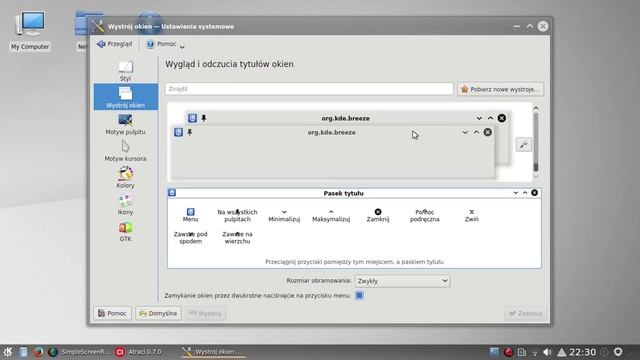Pick the Zawsze na wierzchu item
This screenshot has height=360, width=640.
[237, 238]
